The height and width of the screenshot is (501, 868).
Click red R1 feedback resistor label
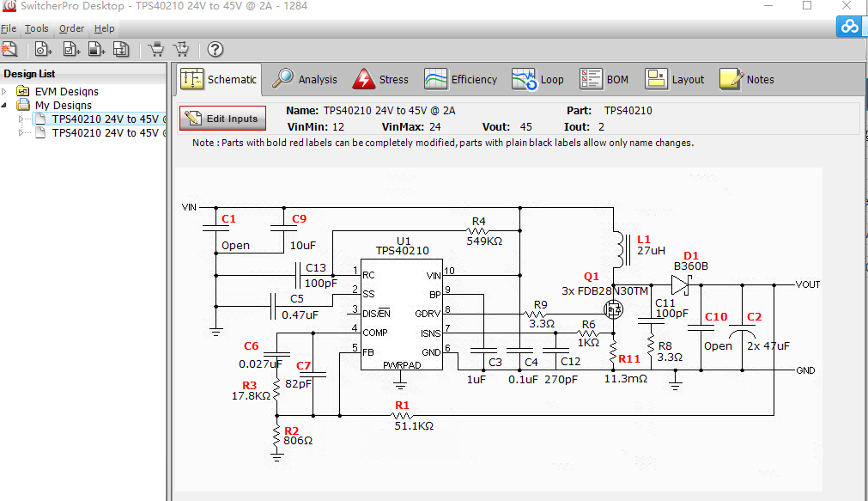coord(402,405)
